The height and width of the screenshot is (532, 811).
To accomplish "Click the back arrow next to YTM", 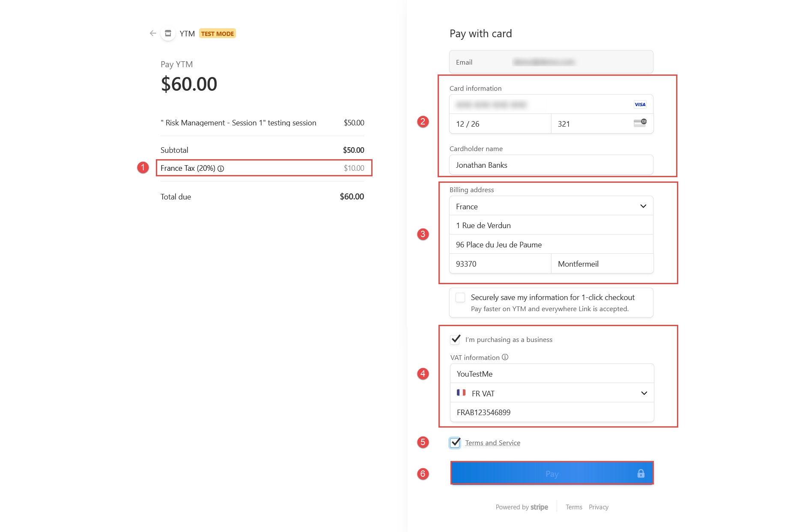I will point(153,33).
